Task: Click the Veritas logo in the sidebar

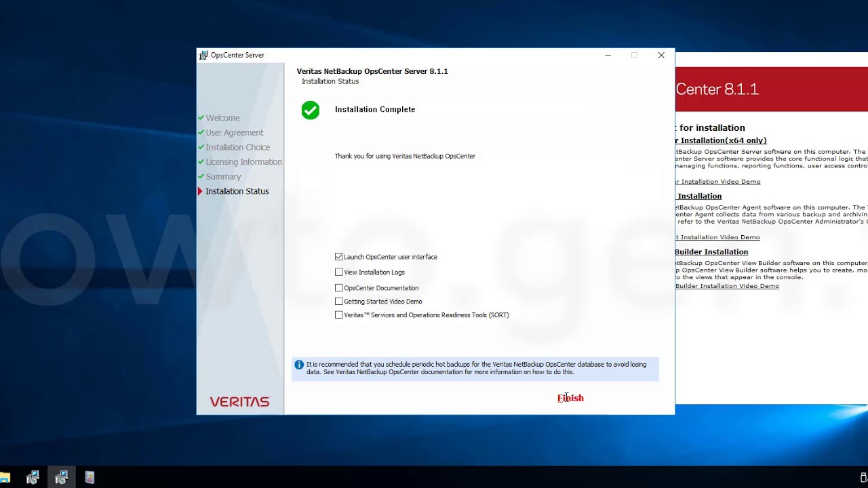Action: (x=240, y=402)
